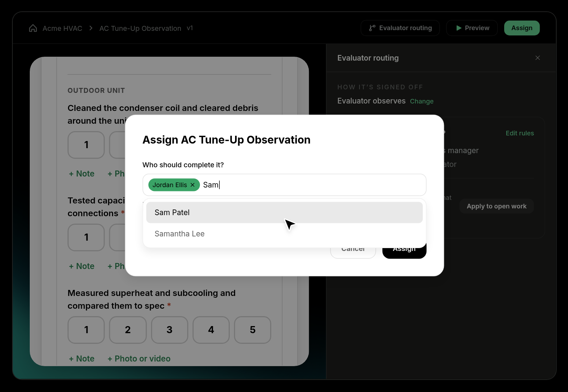Cancel the assign dialog
This screenshot has width=568, height=392.
point(353,251)
